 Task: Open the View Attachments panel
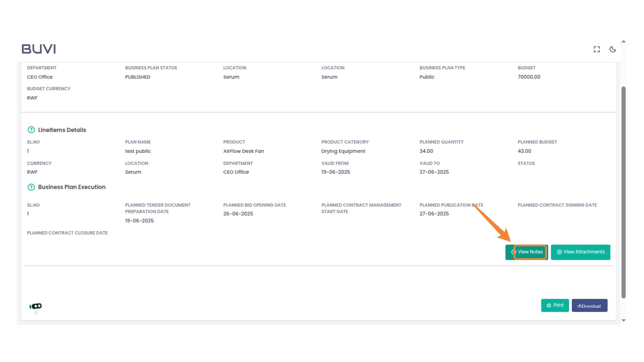[584, 252]
